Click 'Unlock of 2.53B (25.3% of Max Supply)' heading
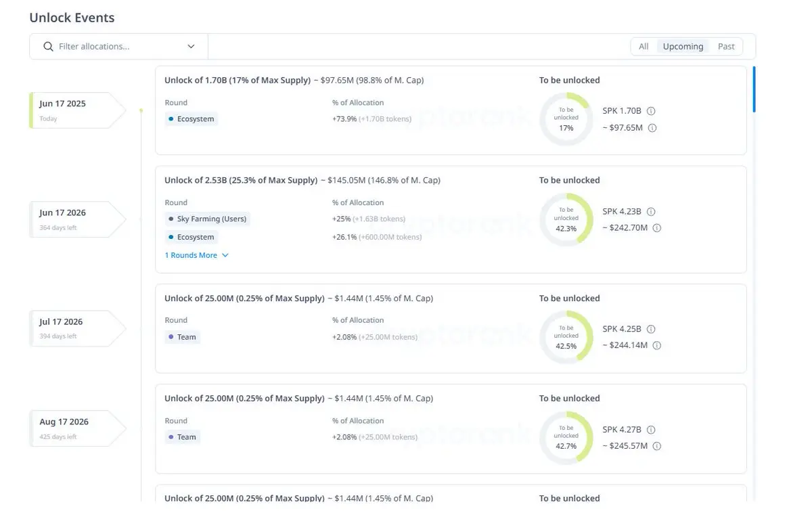 (x=241, y=180)
